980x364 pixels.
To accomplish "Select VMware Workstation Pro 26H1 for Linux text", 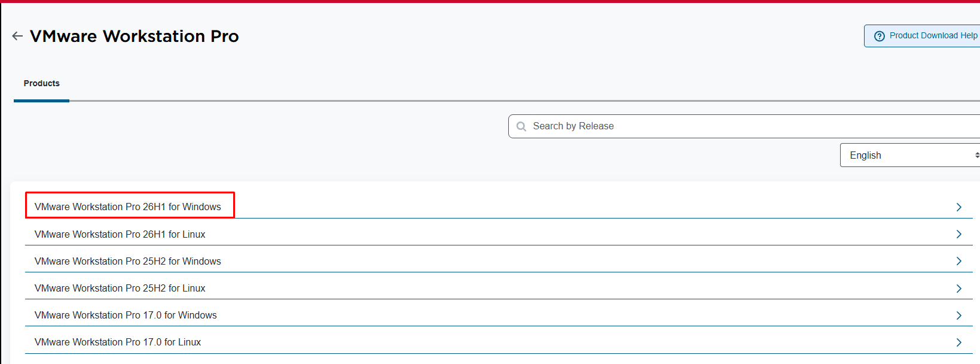I will (120, 234).
